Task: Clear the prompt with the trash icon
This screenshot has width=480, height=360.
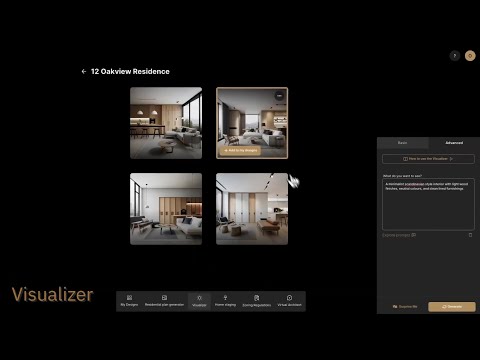Action: point(470,235)
